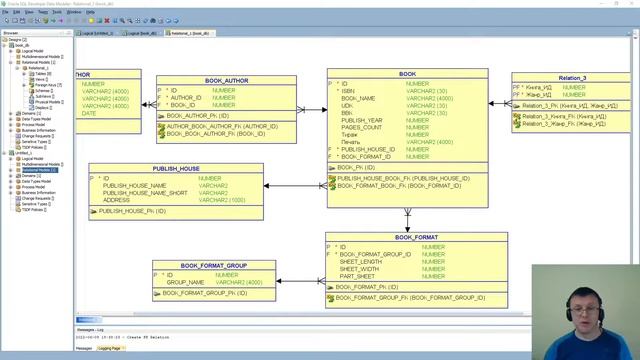
Task: Click key icon beside Relation_3_PK
Action: click(x=517, y=106)
